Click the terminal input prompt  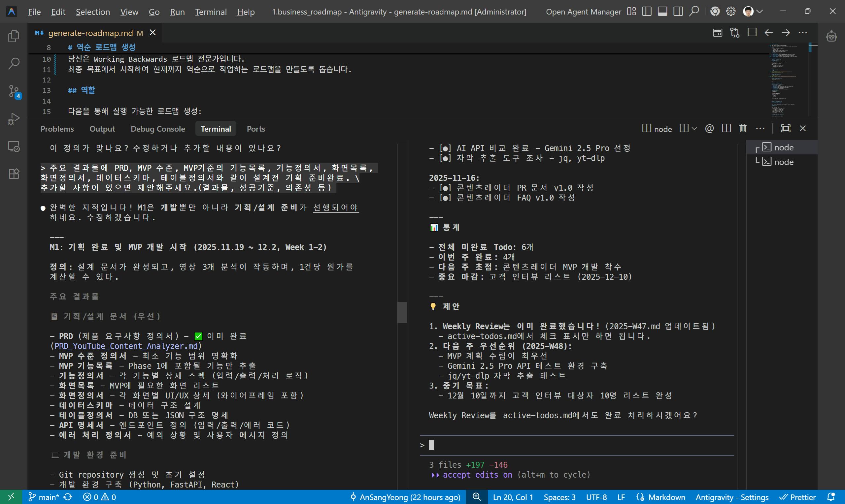[431, 445]
